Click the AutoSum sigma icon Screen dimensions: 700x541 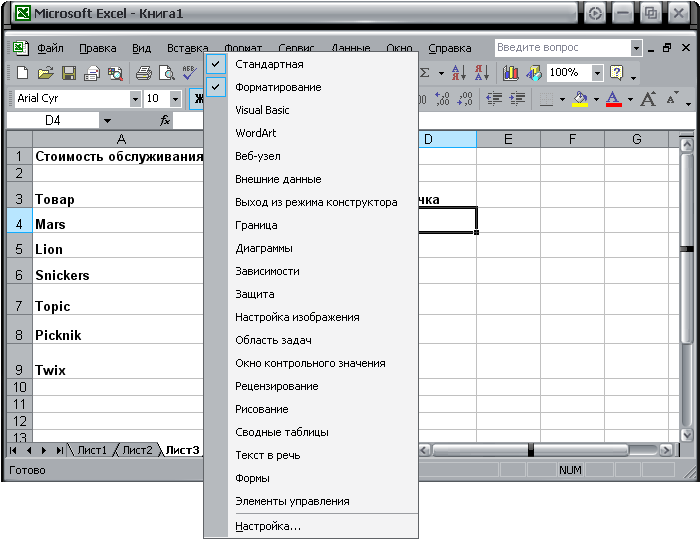(x=425, y=73)
